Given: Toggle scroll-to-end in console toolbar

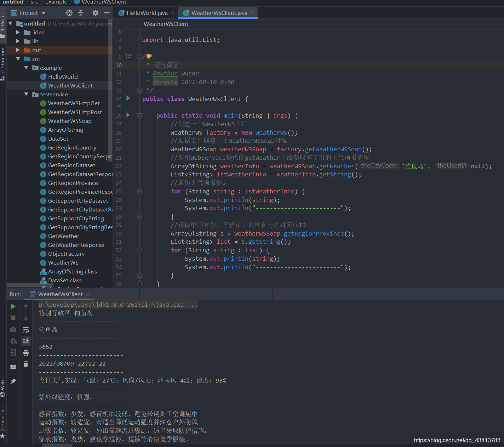Looking at the screenshot, I should [26, 341].
